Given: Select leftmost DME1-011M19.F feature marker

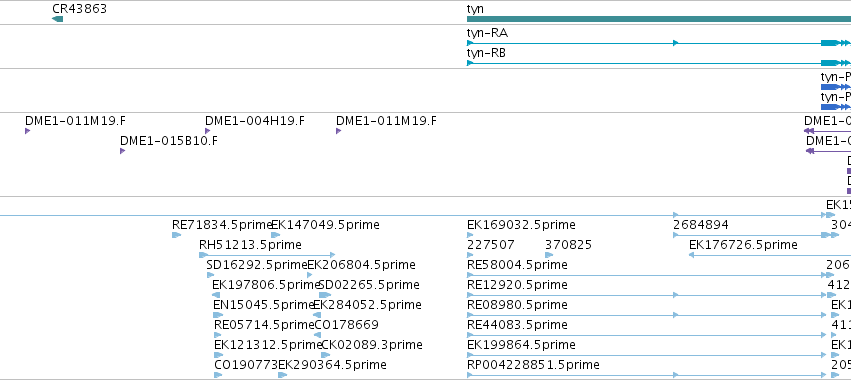Looking at the screenshot, I should 28,131.
